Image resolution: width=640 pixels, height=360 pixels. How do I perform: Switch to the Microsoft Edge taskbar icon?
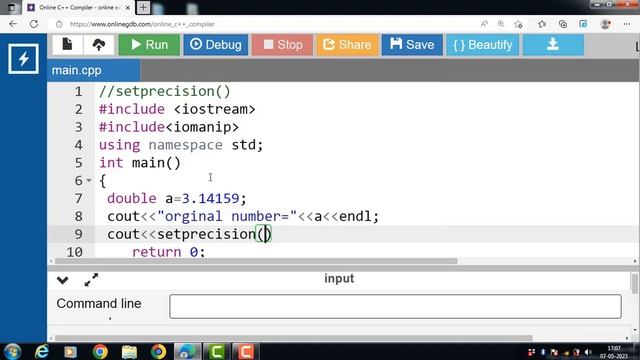click(187, 352)
